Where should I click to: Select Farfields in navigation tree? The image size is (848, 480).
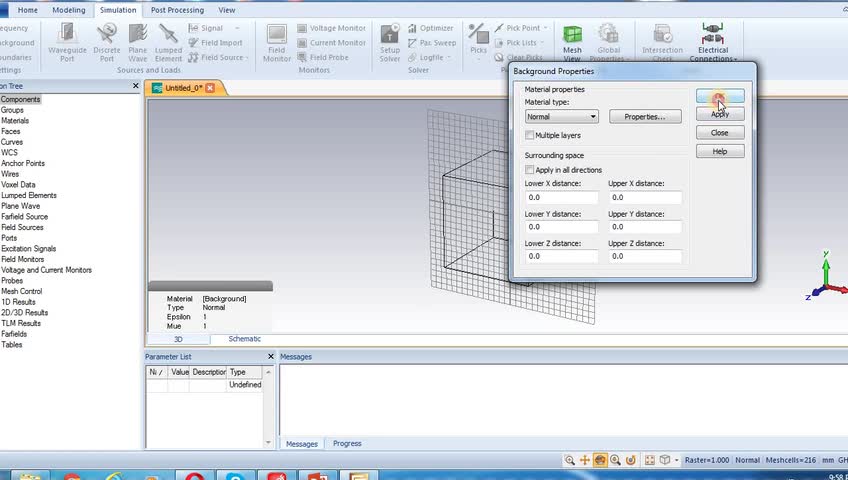pos(14,334)
